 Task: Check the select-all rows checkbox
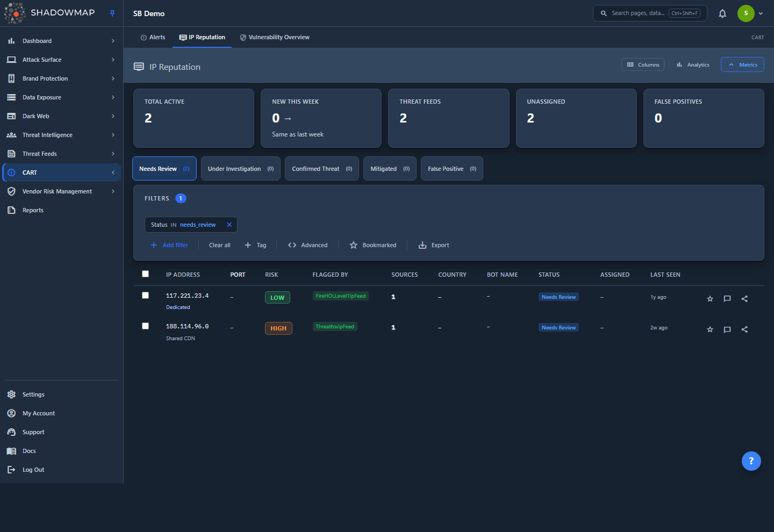(x=145, y=274)
